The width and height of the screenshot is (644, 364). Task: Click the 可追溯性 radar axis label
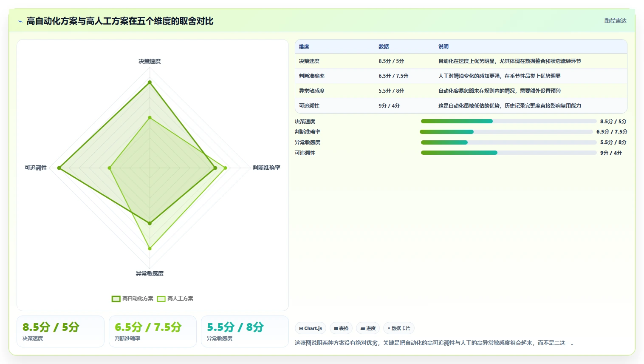(x=36, y=168)
